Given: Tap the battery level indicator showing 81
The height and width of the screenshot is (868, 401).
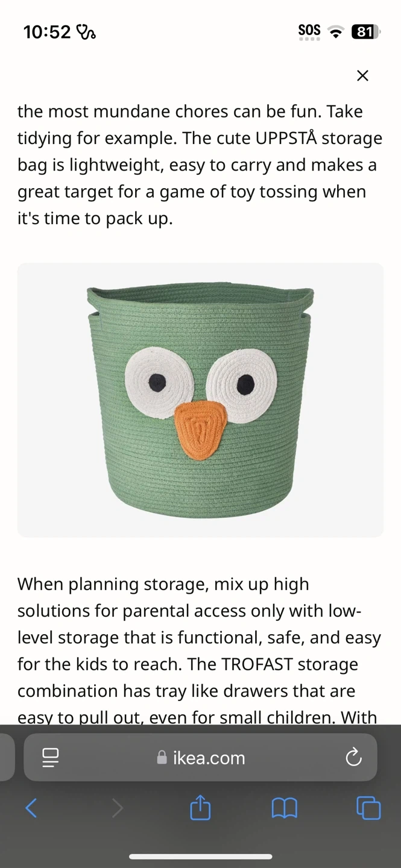Looking at the screenshot, I should [x=365, y=32].
